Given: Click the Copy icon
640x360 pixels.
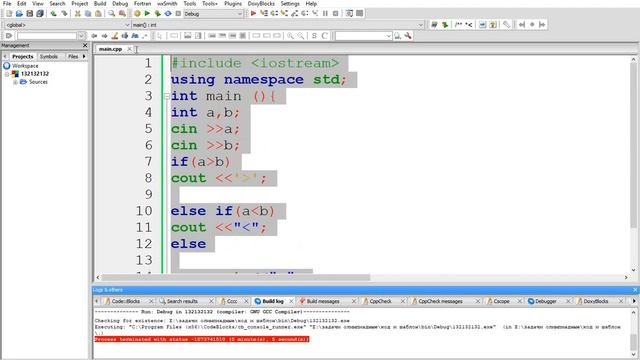Looking at the screenshot, I should [88, 13].
